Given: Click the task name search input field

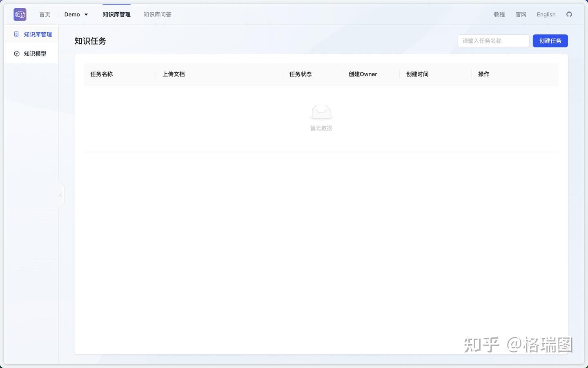Looking at the screenshot, I should [493, 40].
